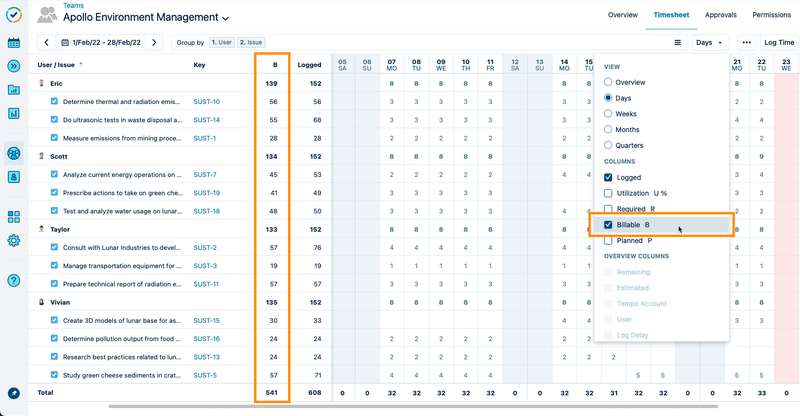Uncheck the Billable column checkbox
Screen dimensions: 800x416
(608, 225)
